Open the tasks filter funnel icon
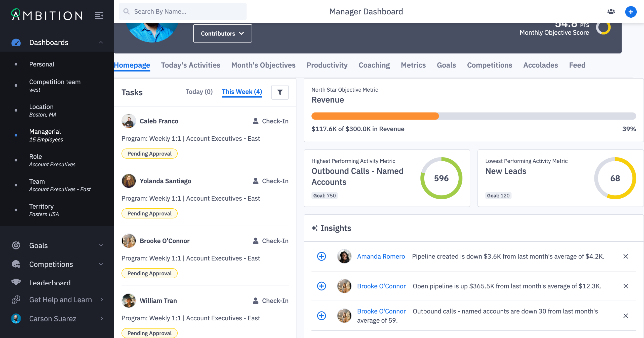644x338 pixels. tap(280, 92)
